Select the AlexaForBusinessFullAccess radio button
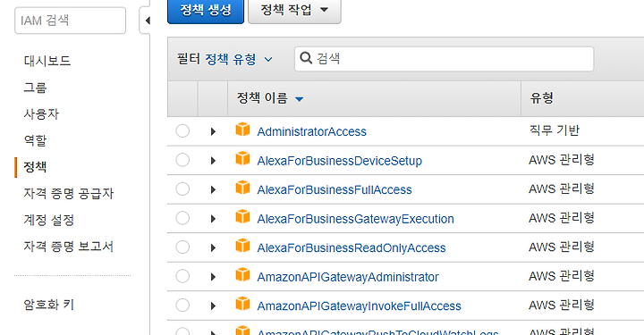 tap(182, 189)
